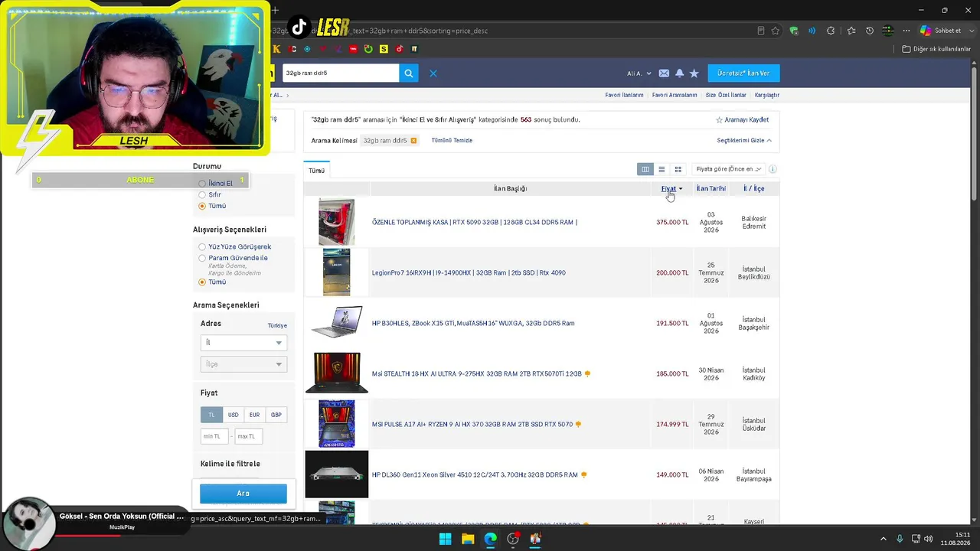Open browser favorites list icon
Image resolution: width=980 pixels, height=551 pixels.
[x=851, y=31]
